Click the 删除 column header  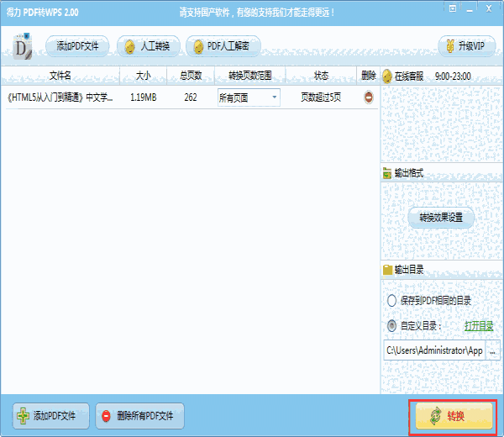click(369, 76)
